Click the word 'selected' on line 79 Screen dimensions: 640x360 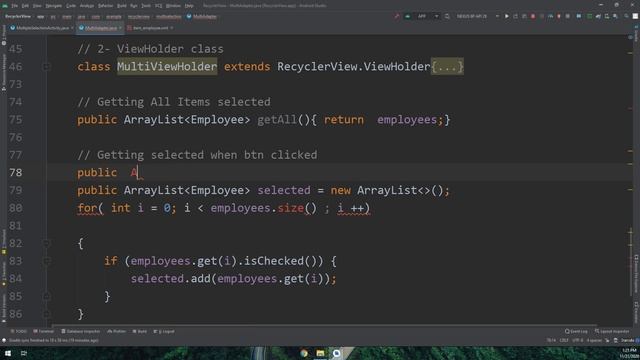[x=284, y=190]
